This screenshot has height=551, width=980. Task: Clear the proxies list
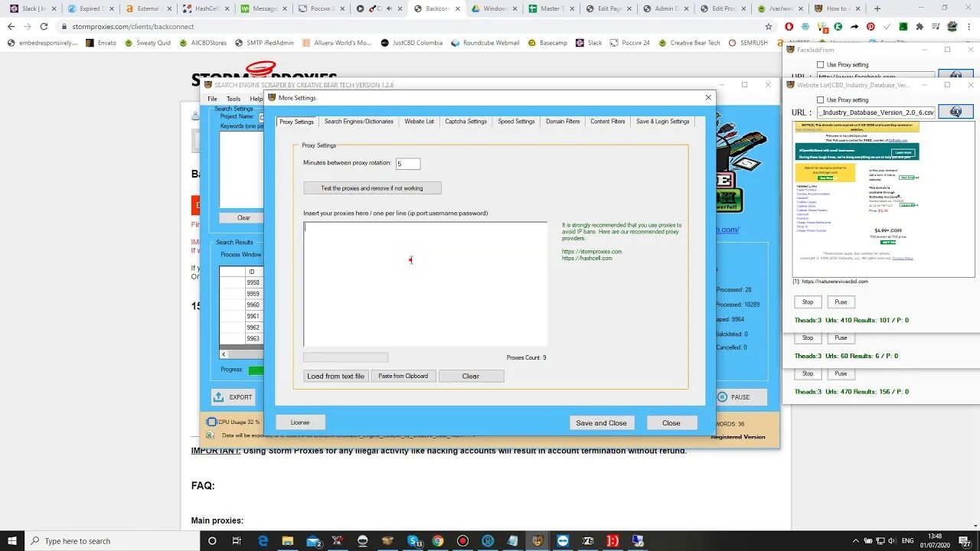[471, 376]
